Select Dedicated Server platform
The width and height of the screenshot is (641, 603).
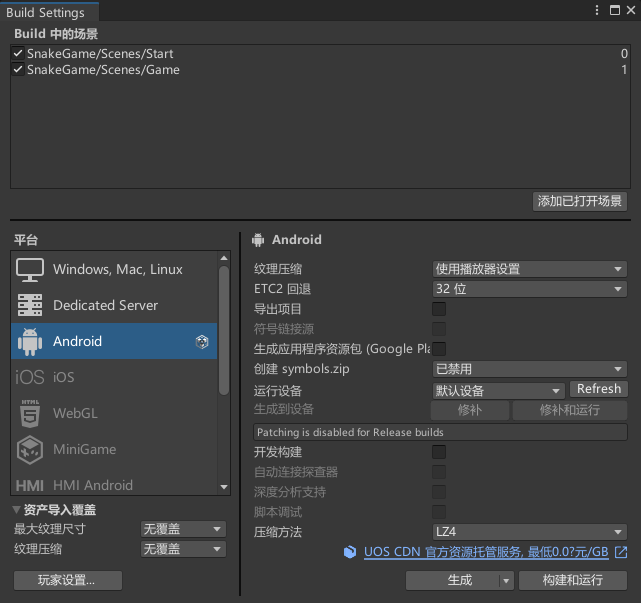(114, 305)
